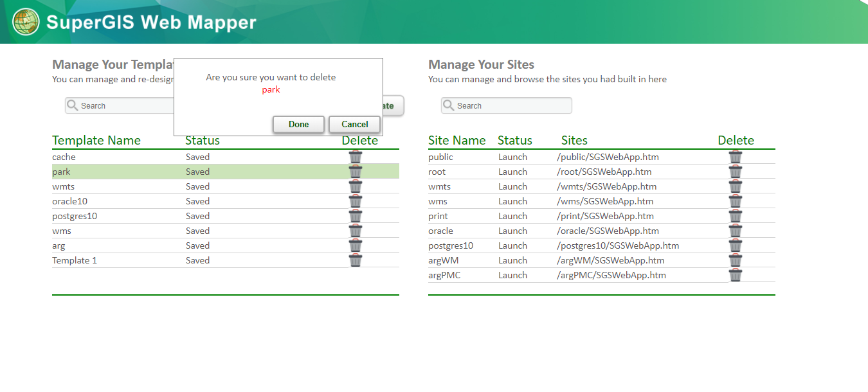Delete argWM site using trash icon
This screenshot has height=392, width=868.
tap(736, 260)
